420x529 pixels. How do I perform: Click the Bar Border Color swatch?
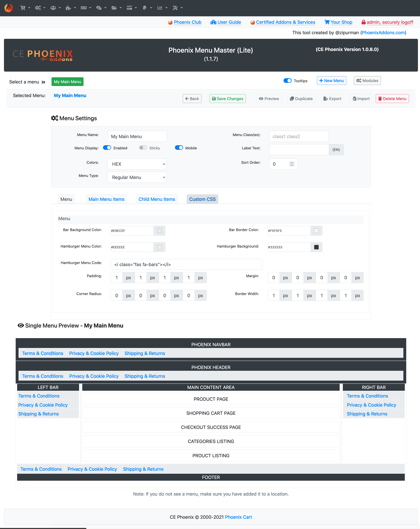pyautogui.click(x=316, y=231)
